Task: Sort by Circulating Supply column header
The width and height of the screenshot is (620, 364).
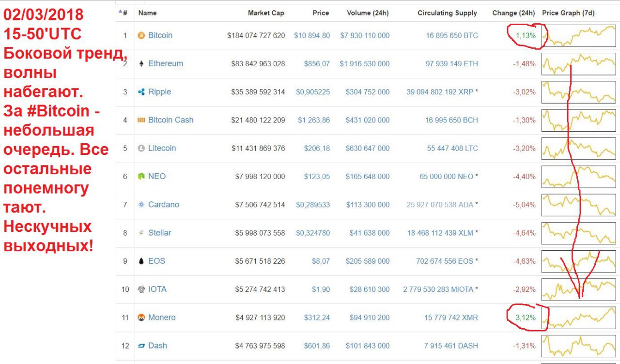Action: point(448,13)
